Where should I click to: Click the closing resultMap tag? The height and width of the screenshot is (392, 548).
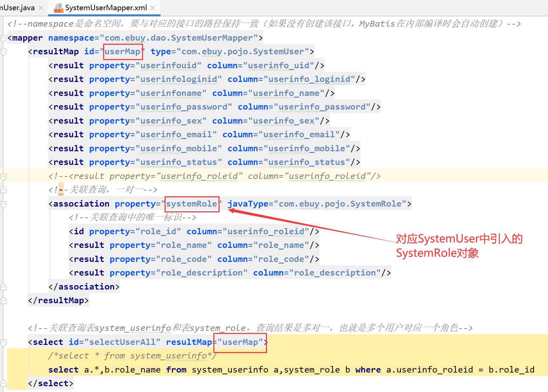[x=58, y=300]
